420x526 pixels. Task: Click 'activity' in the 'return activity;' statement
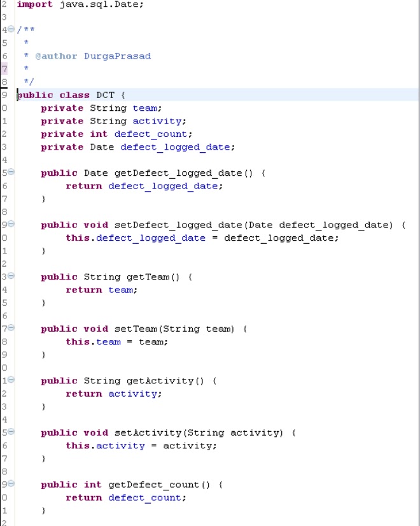[133, 394]
